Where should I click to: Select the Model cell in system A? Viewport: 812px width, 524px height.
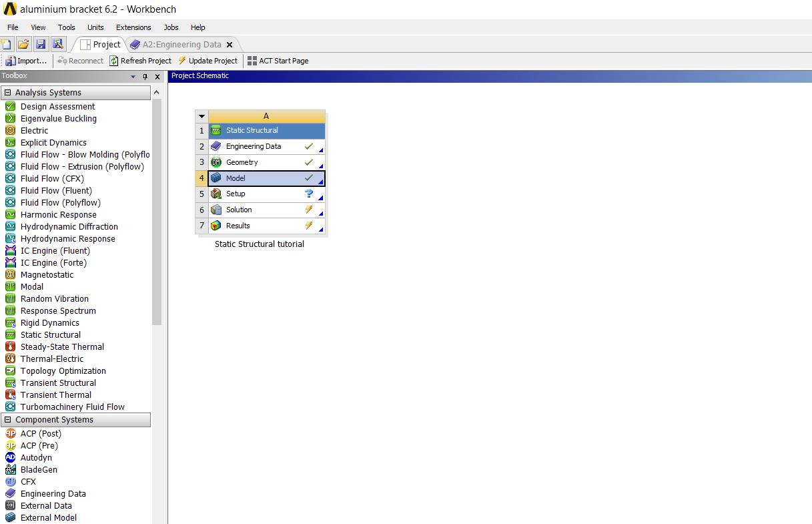[x=267, y=178]
